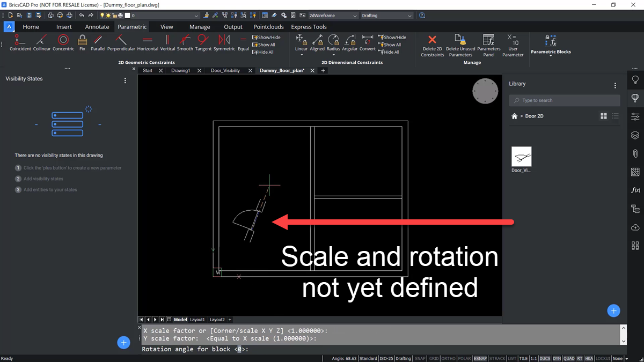The height and width of the screenshot is (362, 644).
Task: Toggle GRID display on
Action: [434, 358]
